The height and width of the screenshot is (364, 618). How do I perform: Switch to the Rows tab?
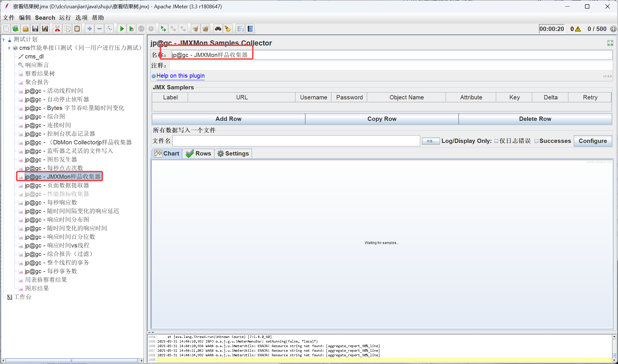tap(198, 154)
